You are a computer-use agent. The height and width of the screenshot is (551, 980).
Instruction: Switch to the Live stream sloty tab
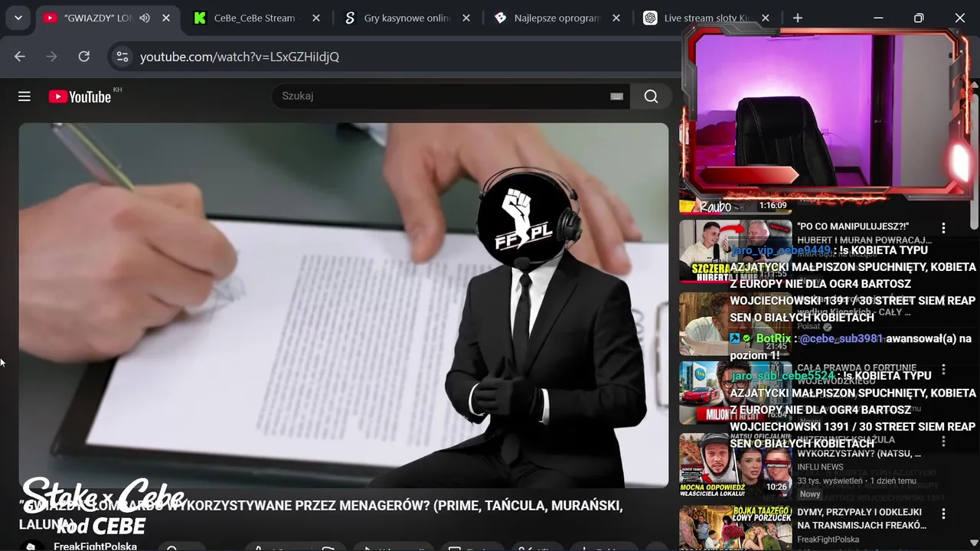(x=707, y=18)
